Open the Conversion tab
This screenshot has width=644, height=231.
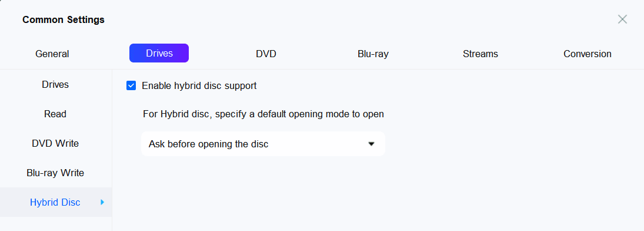tap(588, 54)
